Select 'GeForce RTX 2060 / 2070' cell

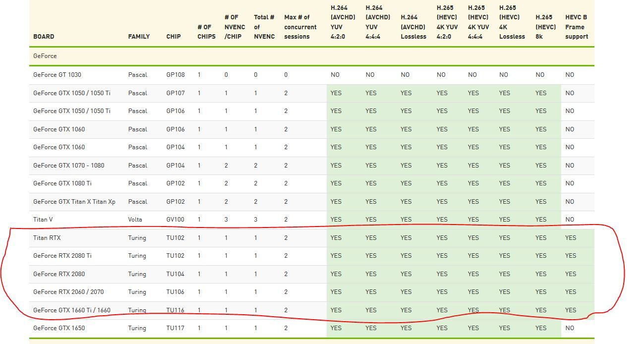(x=68, y=292)
